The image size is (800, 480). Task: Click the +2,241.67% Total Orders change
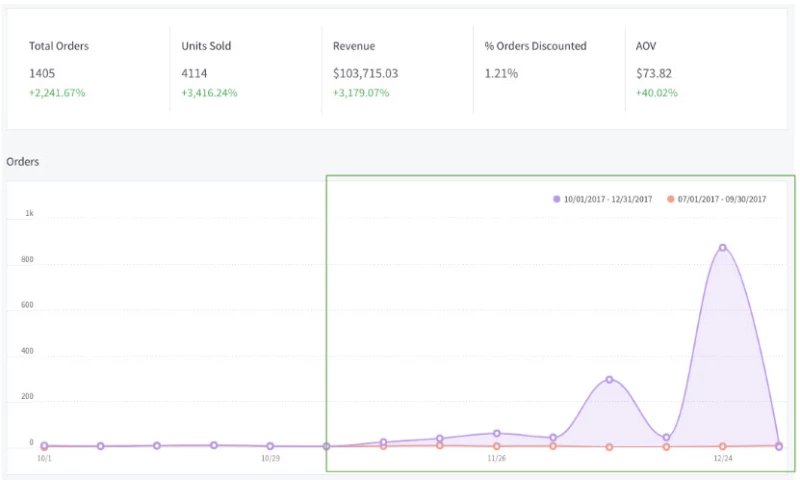pyautogui.click(x=58, y=93)
